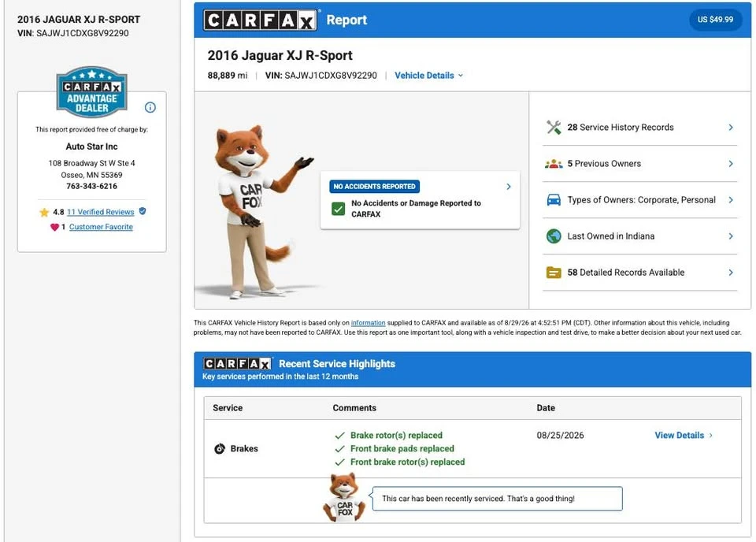
Task: Click the Service column header
Action: point(228,408)
